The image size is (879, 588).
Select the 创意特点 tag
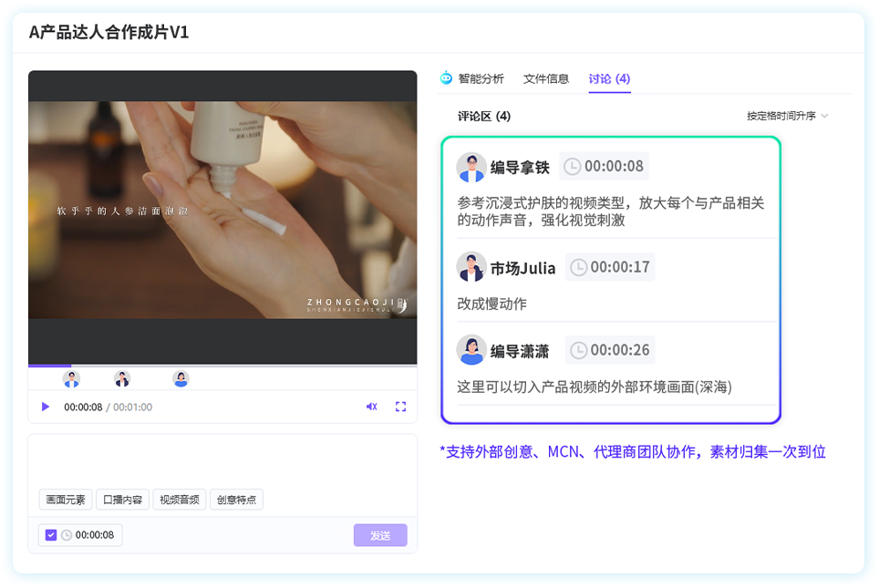[236, 500]
